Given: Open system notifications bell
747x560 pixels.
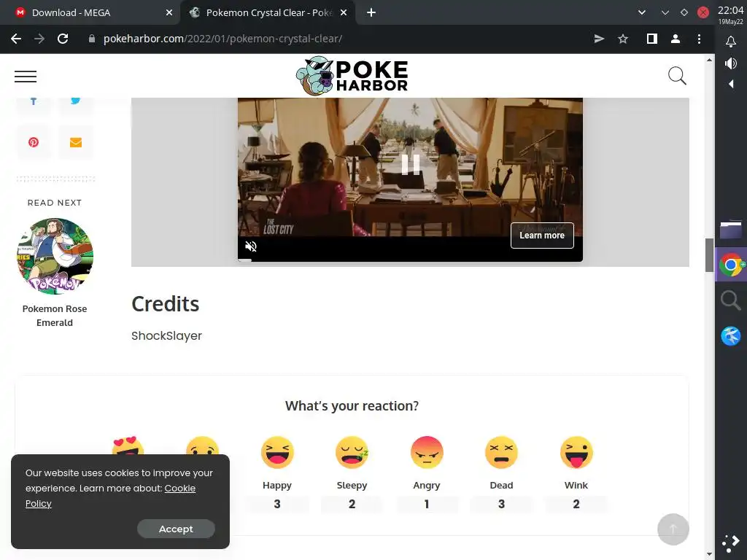Looking at the screenshot, I should tap(731, 42).
